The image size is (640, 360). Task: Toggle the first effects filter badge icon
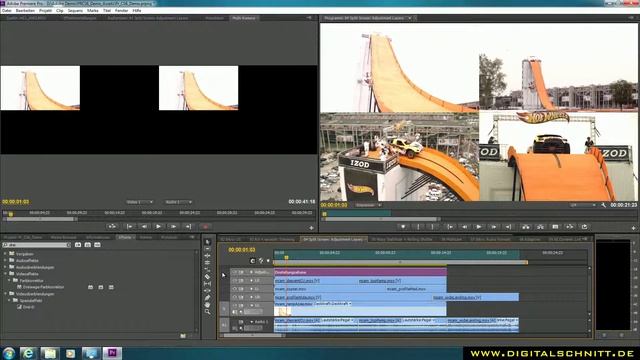tap(78, 245)
